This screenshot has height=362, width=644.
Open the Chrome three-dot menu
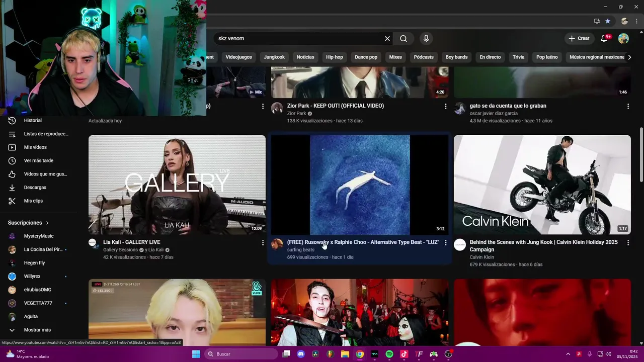(x=637, y=21)
